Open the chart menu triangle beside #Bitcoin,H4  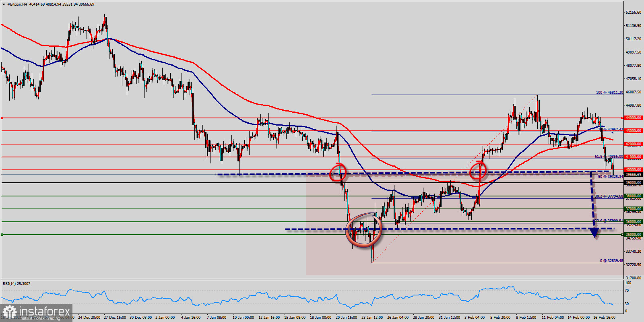click(x=4, y=4)
